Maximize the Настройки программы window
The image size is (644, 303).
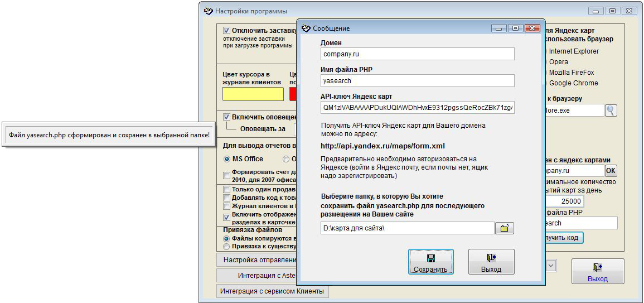[x=612, y=10]
